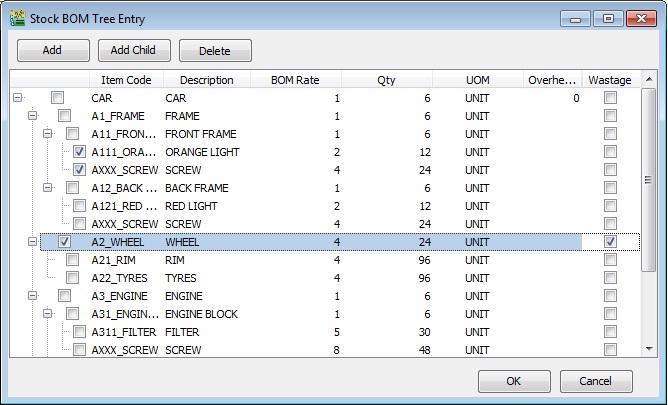This screenshot has height=405, width=668.
Task: Close the Stock BOM Tree Entry window
Action: coord(641,19)
